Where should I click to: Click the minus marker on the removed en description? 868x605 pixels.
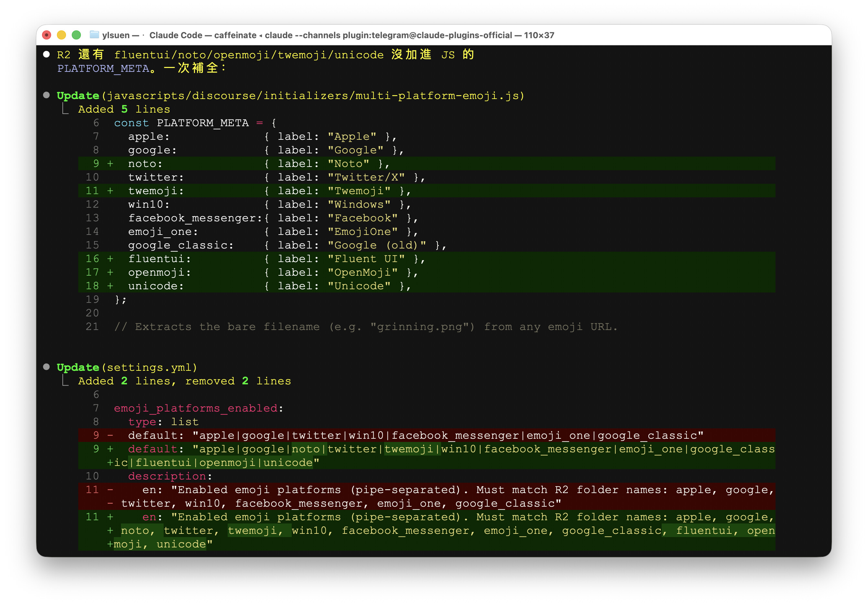[110, 489]
